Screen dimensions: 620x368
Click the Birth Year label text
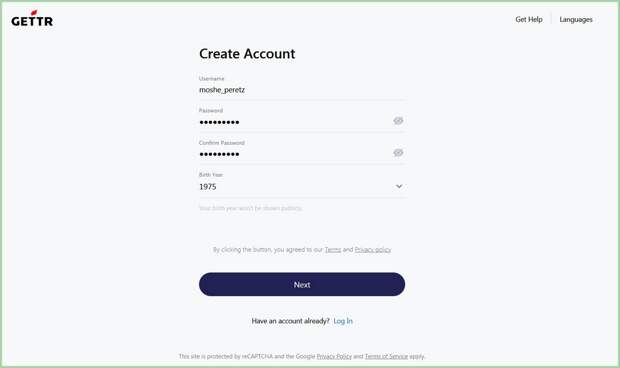(x=211, y=174)
